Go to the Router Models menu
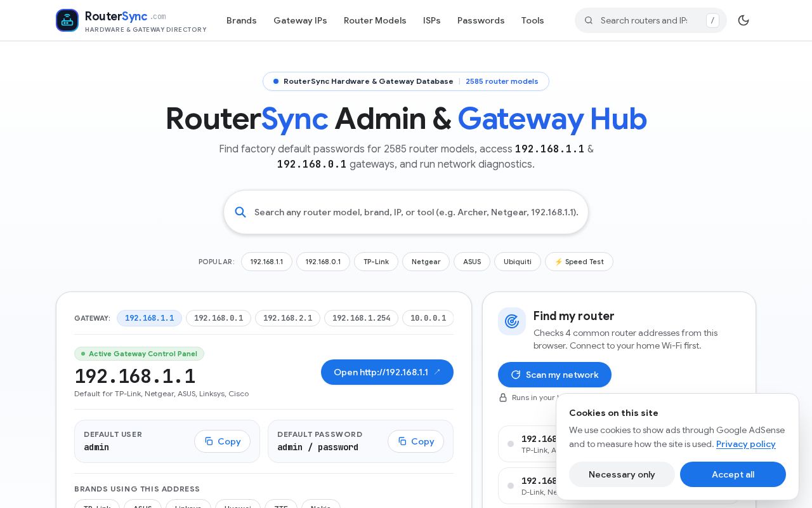This screenshot has width=812, height=508. (x=375, y=20)
